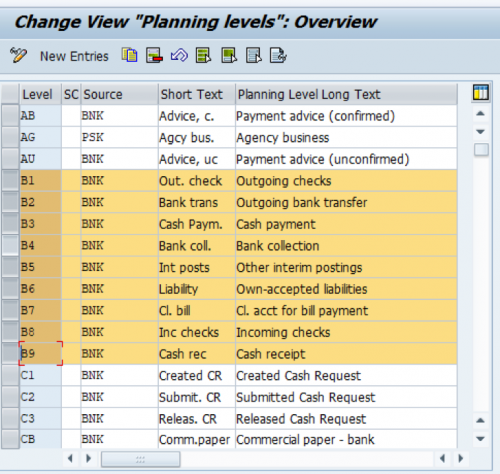Image resolution: width=500 pixels, height=474 pixels.
Task: Click the Copy As icon
Action: point(130,55)
